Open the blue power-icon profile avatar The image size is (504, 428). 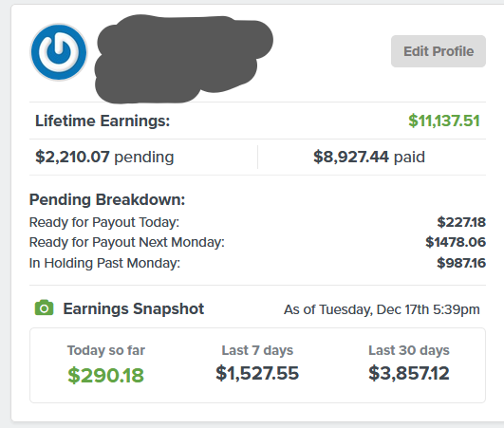59,52
